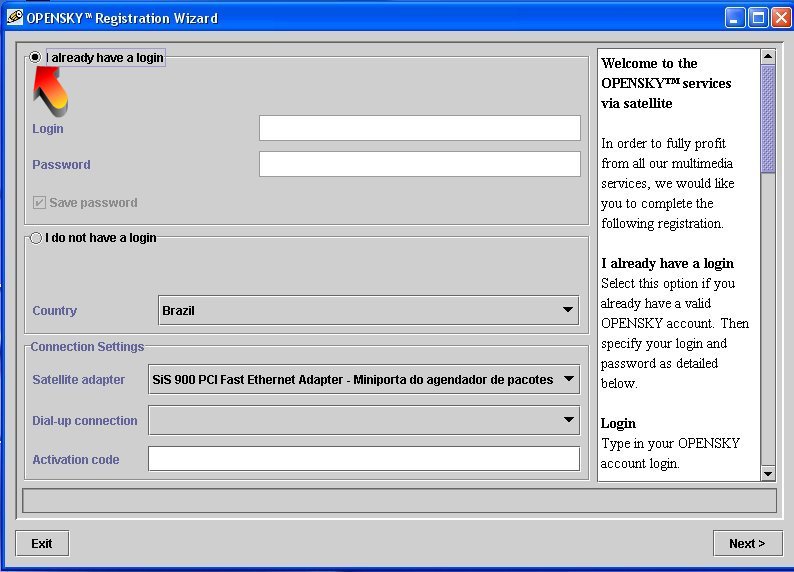
Task: Click the Activation code field
Action: tap(364, 459)
